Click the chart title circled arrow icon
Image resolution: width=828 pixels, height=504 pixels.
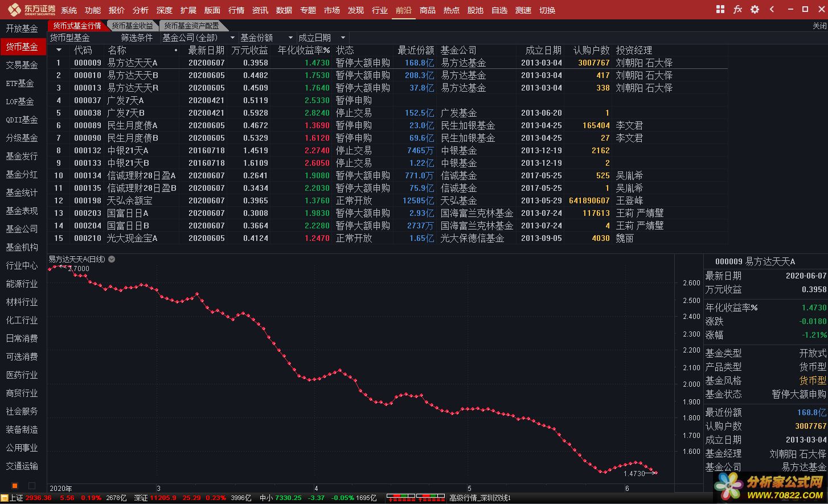[112, 259]
